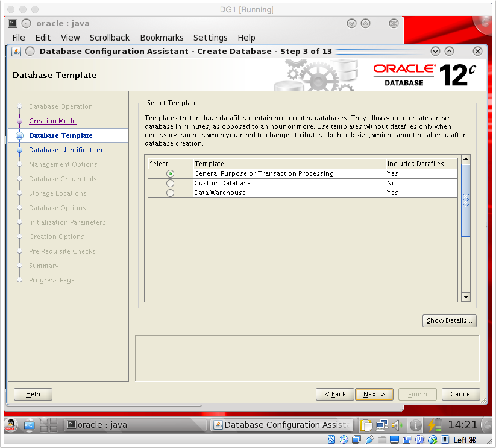The height and width of the screenshot is (448, 496).
Task: Open the virtual desktop pager
Action: 49,425
